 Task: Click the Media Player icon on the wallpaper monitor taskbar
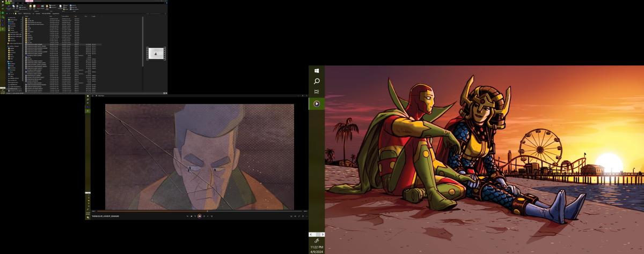click(317, 103)
